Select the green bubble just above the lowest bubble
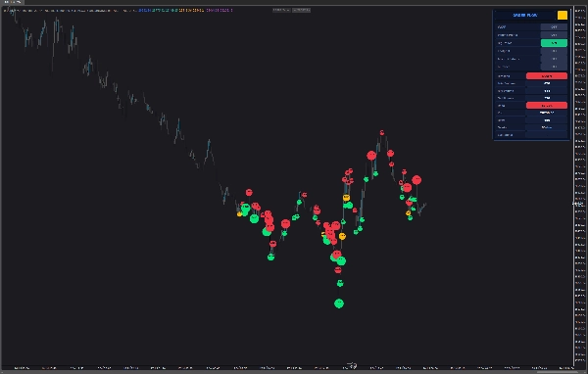This screenshot has height=374, width=588. [x=340, y=283]
